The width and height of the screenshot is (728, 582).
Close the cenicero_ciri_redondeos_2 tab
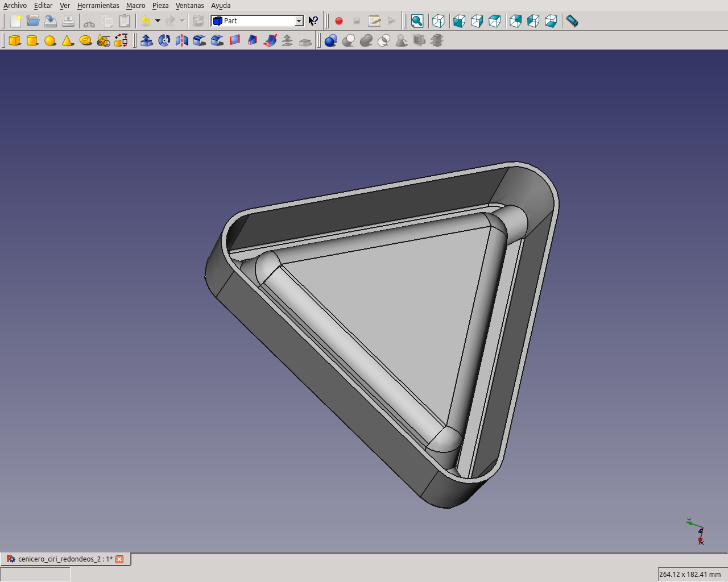[x=119, y=559]
